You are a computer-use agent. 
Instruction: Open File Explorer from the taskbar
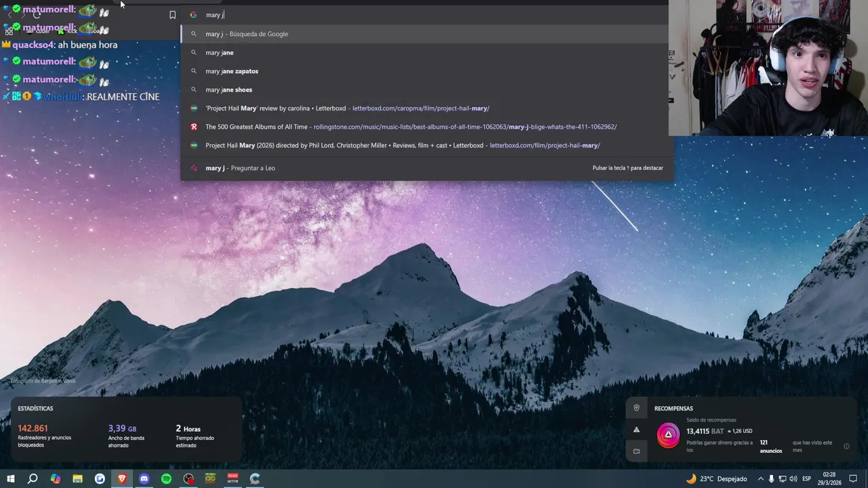[x=78, y=479]
